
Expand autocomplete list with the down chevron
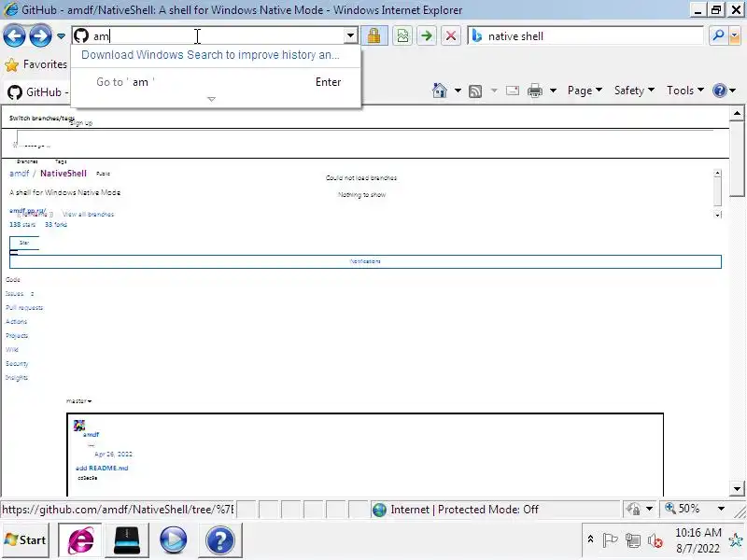point(212,99)
